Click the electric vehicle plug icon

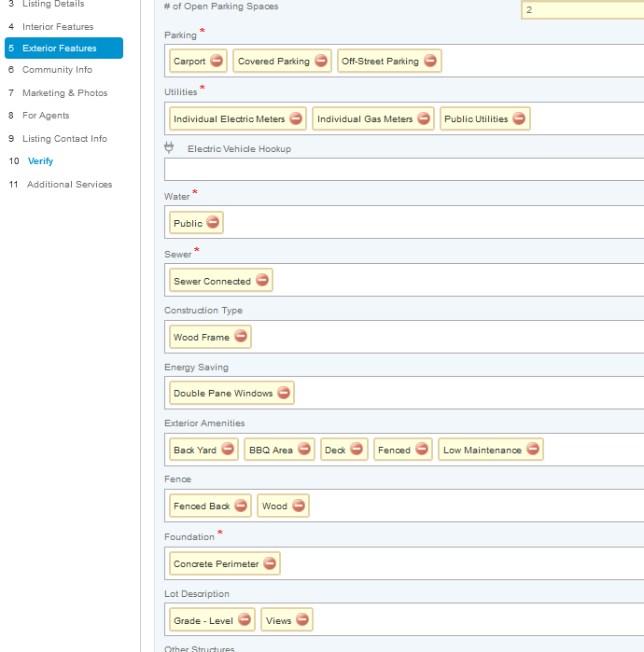[169, 147]
